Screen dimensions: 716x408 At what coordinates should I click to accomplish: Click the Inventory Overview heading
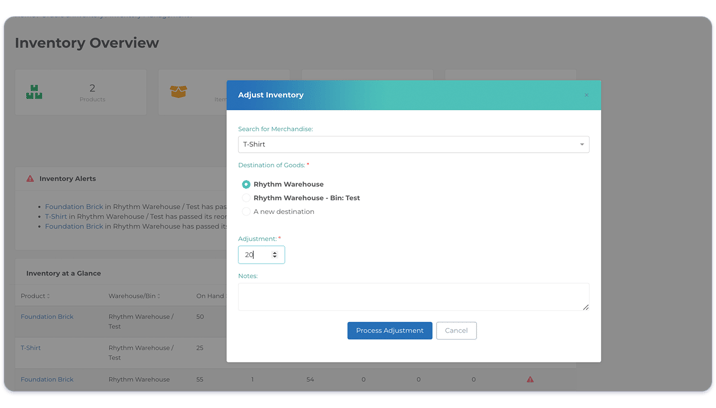(87, 43)
